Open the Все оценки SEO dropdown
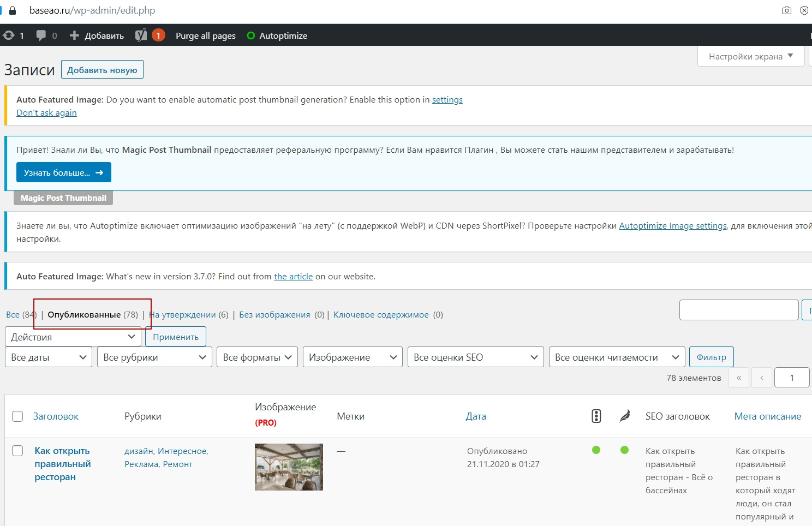Image resolution: width=812 pixels, height=526 pixels. (476, 357)
